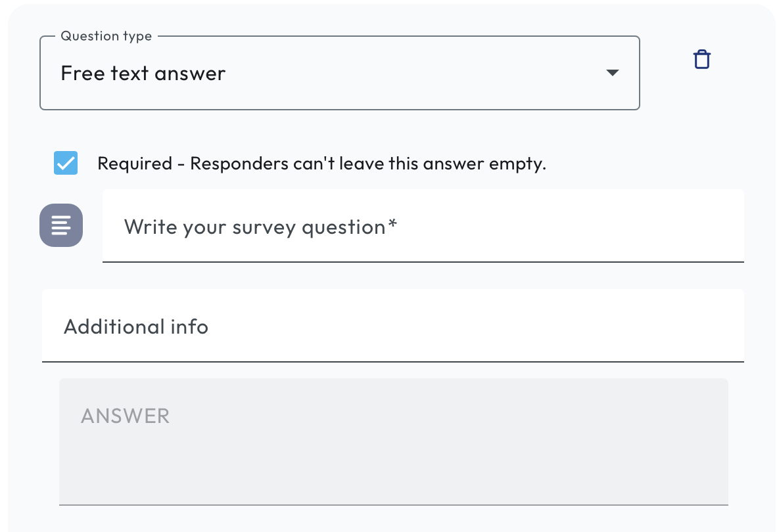Expand the question type selector caret
777x532 pixels.
click(x=612, y=73)
